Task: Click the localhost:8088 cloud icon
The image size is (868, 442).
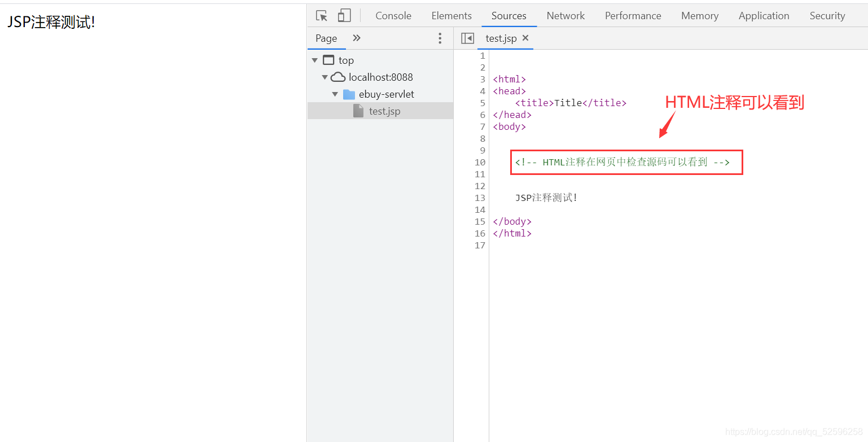Action: pyautogui.click(x=338, y=77)
